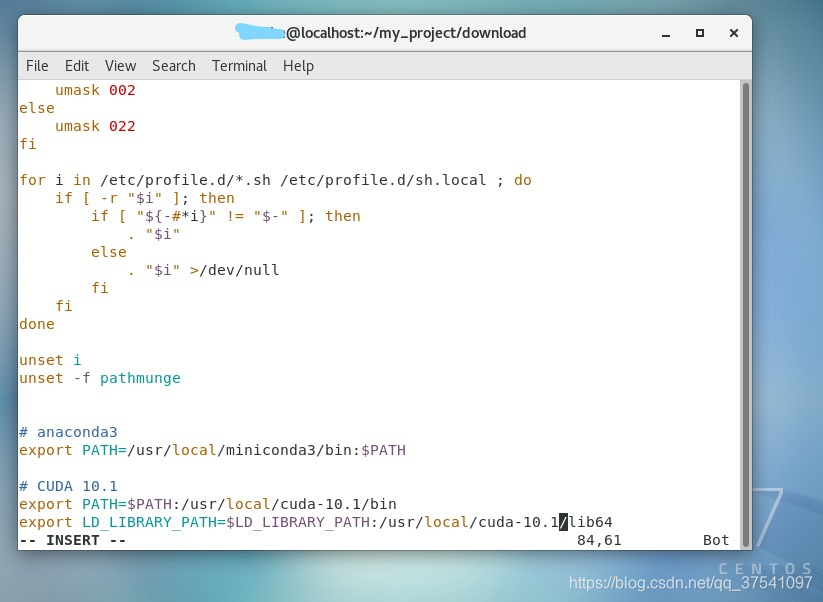Click the 'umask 002' line
823x602 pixels.
95,90
